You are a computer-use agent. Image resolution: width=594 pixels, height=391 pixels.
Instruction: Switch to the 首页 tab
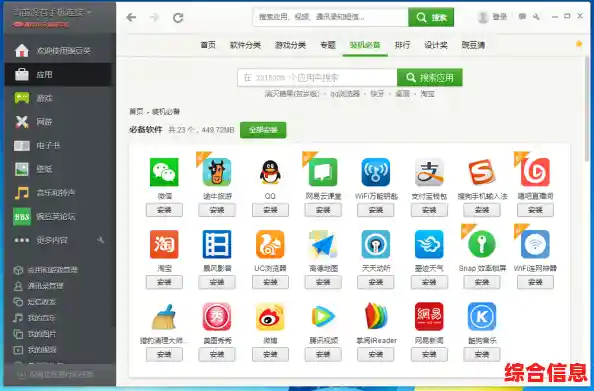point(208,45)
